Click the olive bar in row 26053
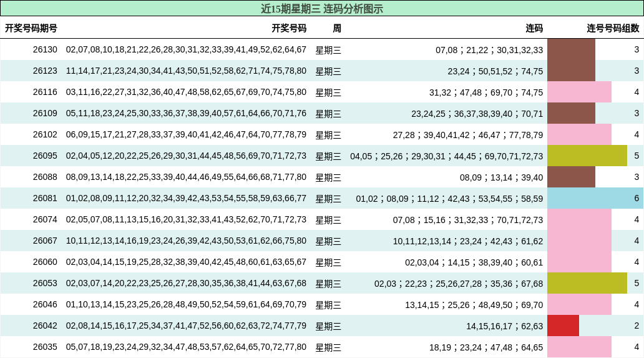 pos(587,283)
